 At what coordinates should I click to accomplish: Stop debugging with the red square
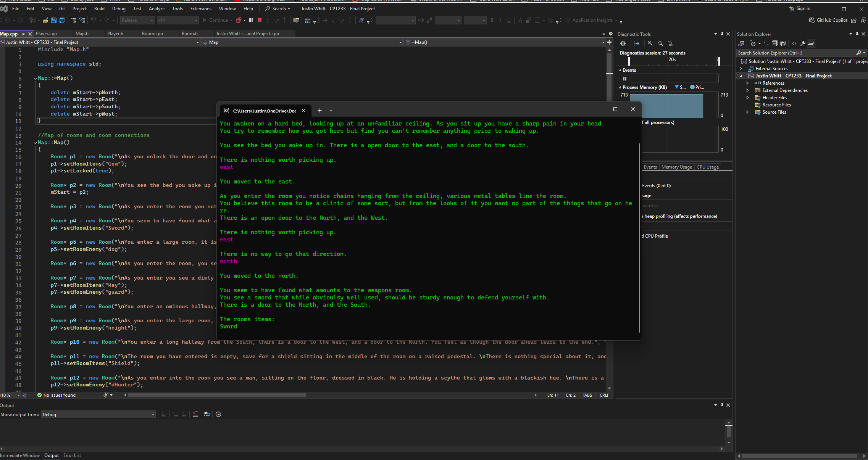tap(260, 20)
